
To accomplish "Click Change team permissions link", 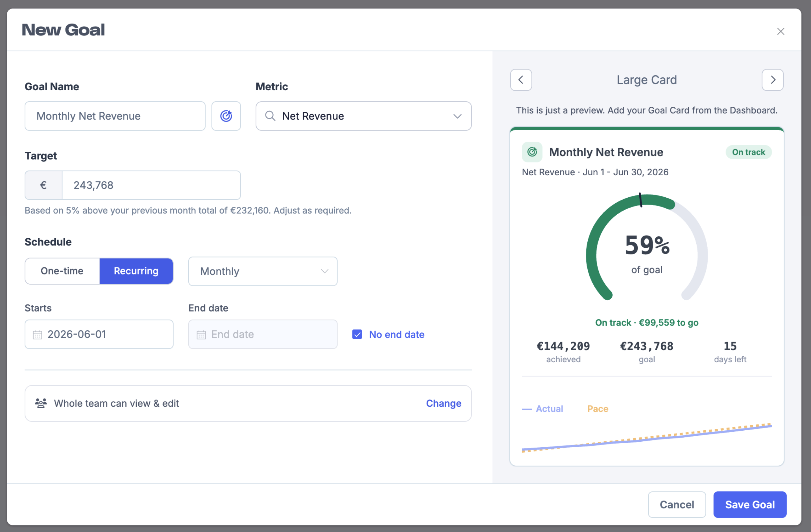I will click(x=443, y=403).
